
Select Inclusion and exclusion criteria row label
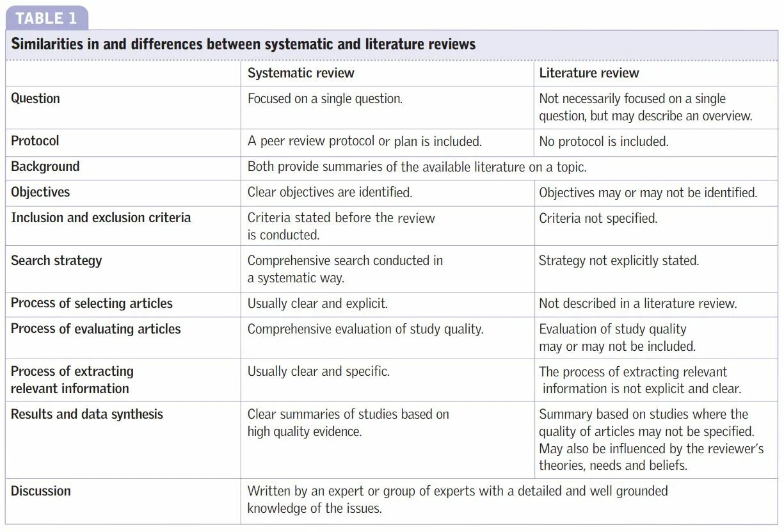[x=100, y=218]
